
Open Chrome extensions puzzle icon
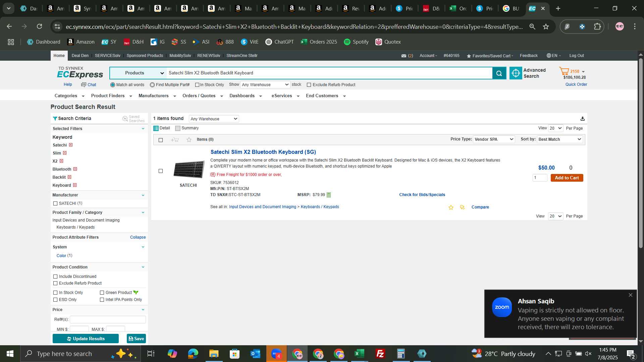click(597, 26)
